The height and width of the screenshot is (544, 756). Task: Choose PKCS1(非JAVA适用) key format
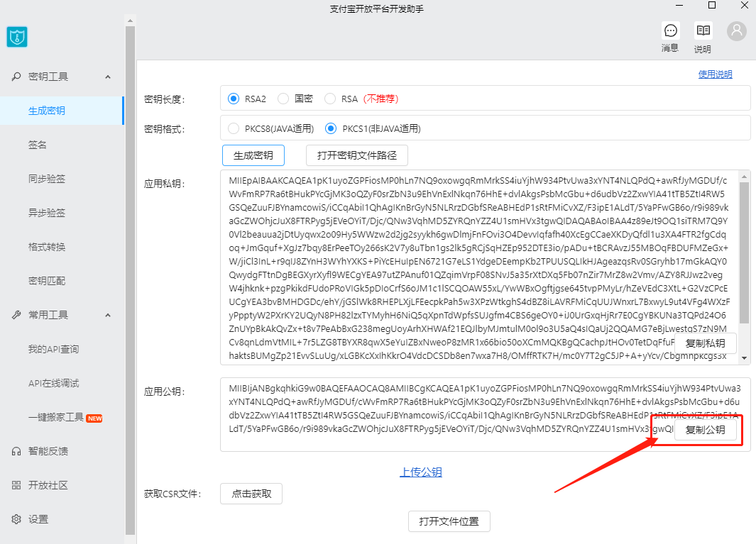tap(331, 128)
